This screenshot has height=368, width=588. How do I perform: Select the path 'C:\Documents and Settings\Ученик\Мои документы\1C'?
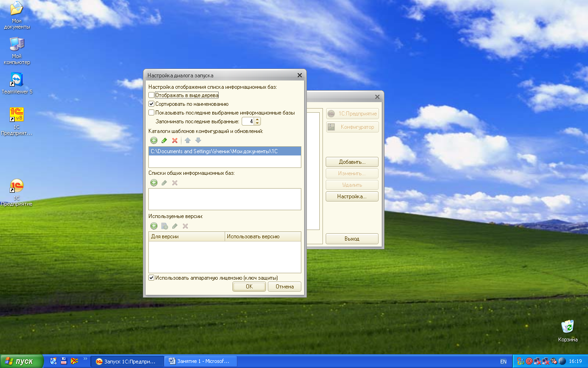click(225, 151)
